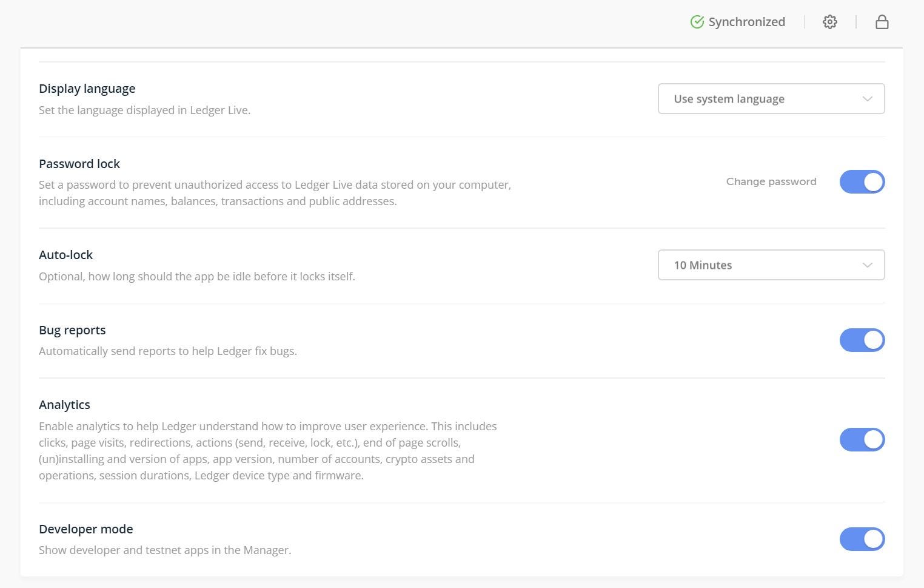Click the Password lock description paragraph
The height and width of the screenshot is (588, 924).
[275, 193]
